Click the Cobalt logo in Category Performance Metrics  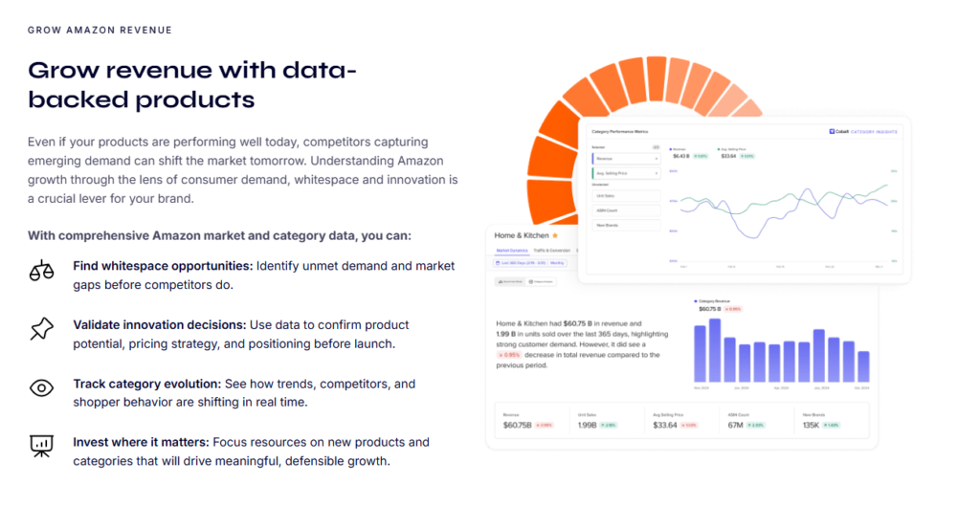click(840, 132)
